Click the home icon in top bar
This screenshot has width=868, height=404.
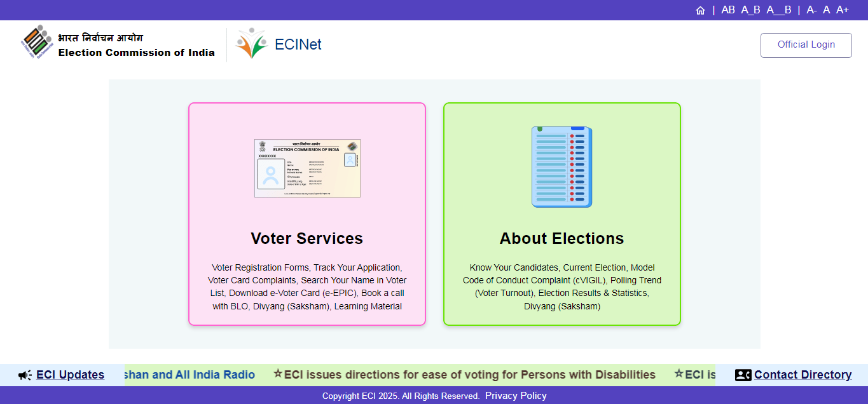click(x=700, y=10)
